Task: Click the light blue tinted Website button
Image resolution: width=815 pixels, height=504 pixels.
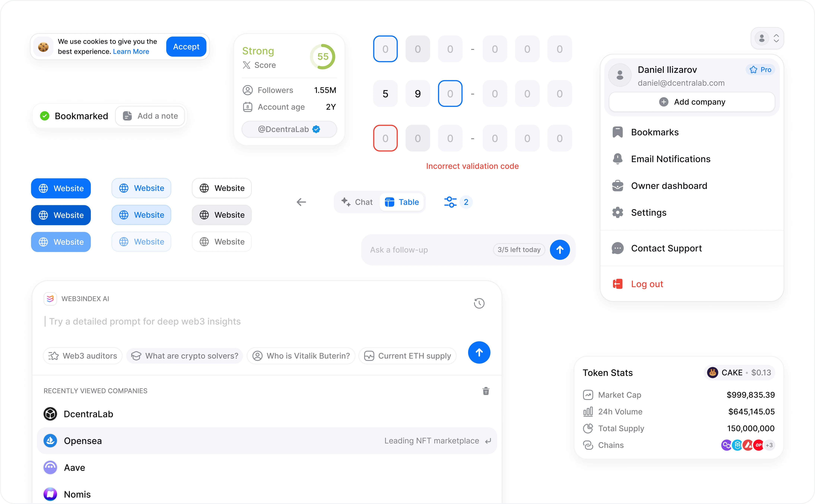Action: [x=142, y=188]
